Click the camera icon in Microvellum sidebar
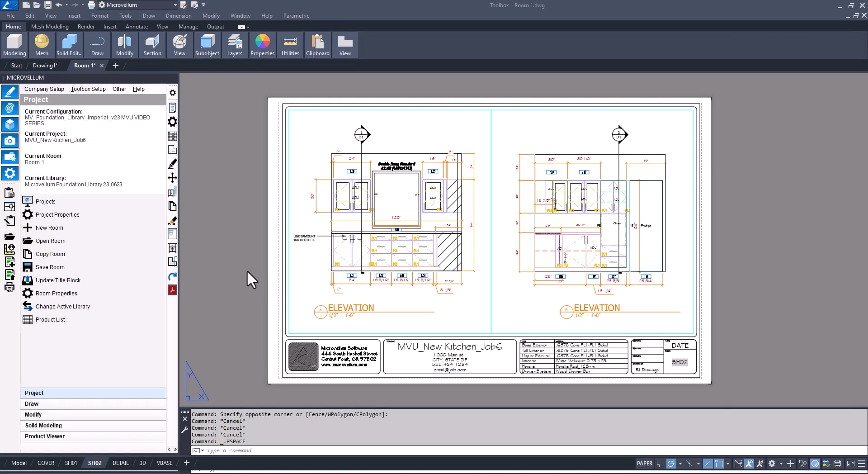Viewport: 868px width, 474px height. (x=9, y=141)
